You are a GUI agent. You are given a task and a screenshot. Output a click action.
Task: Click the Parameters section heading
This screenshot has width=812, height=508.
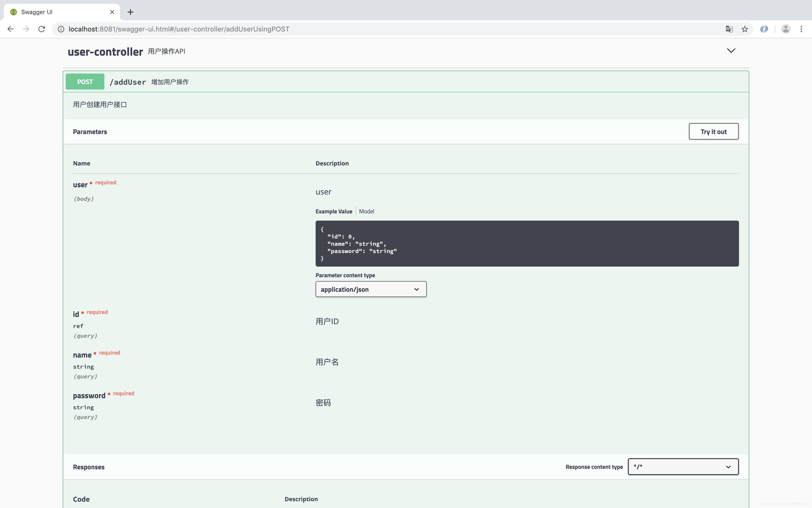pyautogui.click(x=90, y=132)
